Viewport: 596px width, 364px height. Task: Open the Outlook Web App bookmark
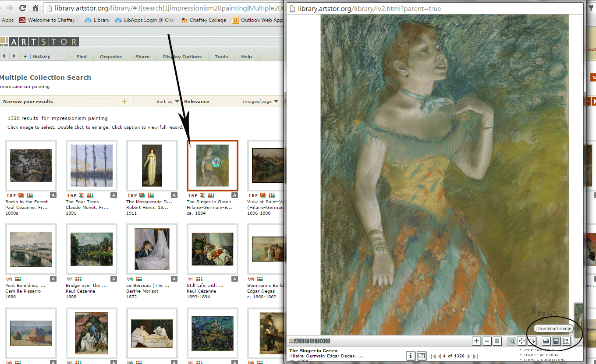point(258,20)
